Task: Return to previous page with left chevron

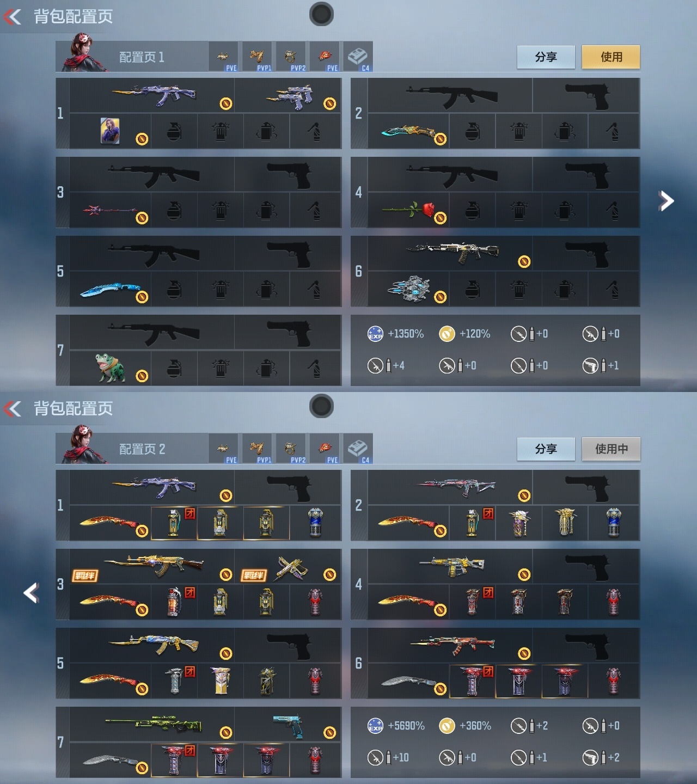Action: click(x=31, y=593)
